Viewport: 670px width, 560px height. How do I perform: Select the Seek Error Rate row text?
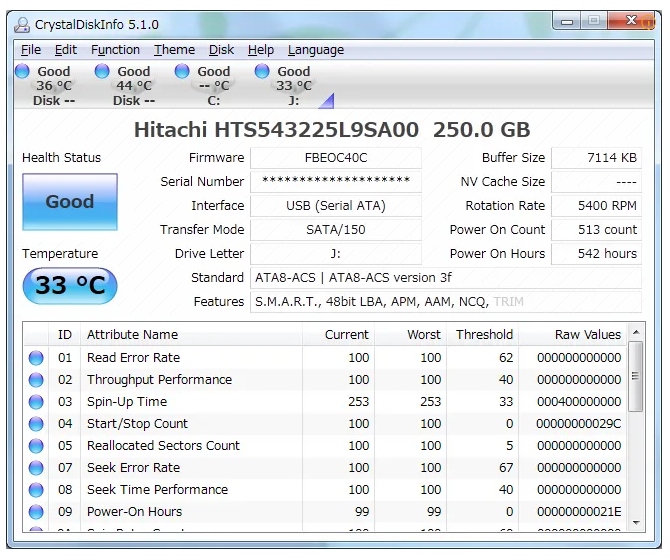pos(133,468)
